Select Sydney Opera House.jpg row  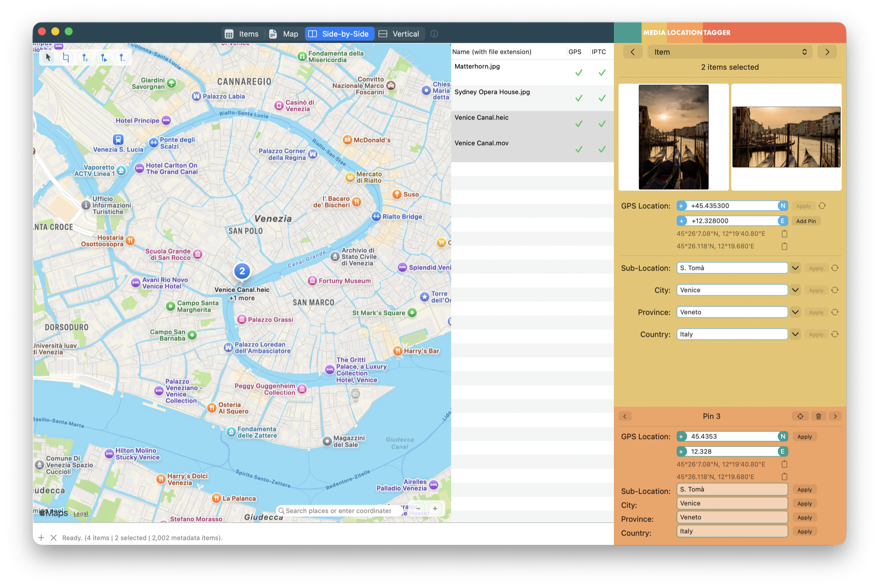point(532,98)
